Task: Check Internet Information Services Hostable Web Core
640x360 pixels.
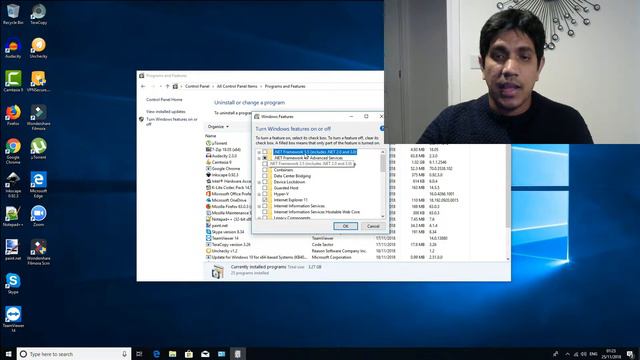Action: tap(265, 212)
